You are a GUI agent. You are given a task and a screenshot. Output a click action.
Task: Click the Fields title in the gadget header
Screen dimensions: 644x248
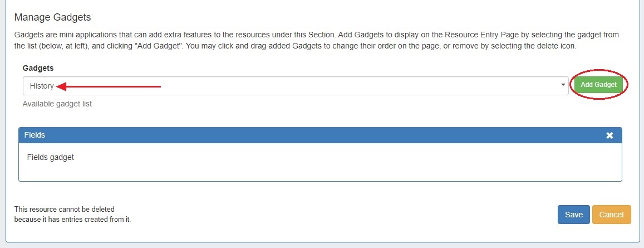click(35, 135)
